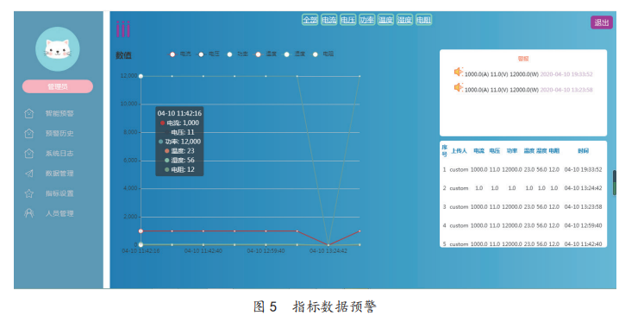Select the 温度 filter button at top
644x322 pixels.
385,20
